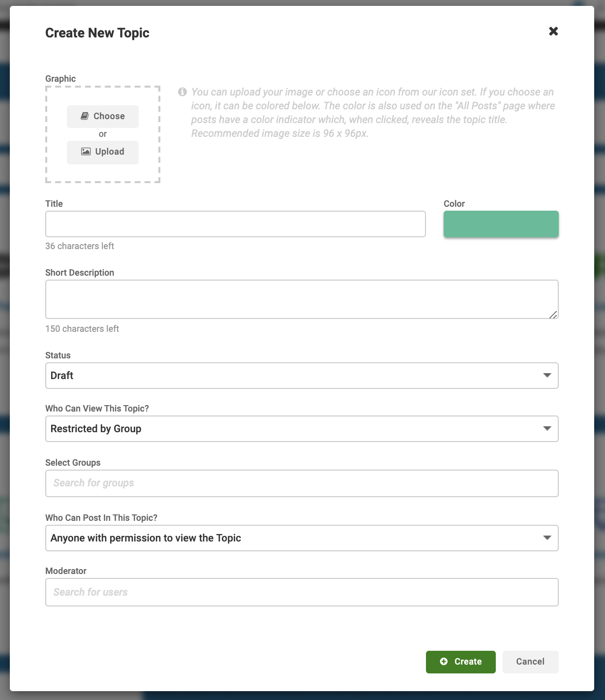Click into the Short Description text area
The height and width of the screenshot is (700, 605).
[302, 299]
